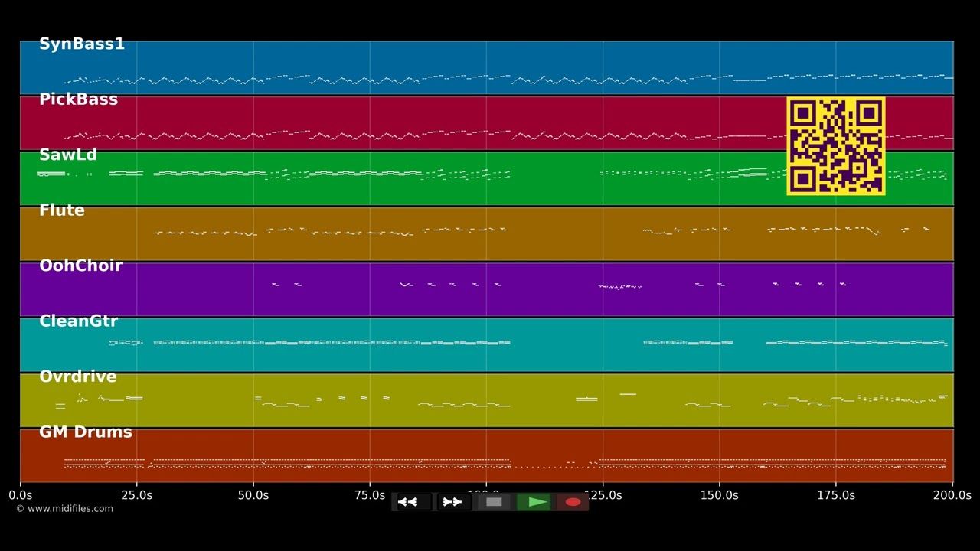Select the SawLd track label
Viewport: 980px width, 551px height.
tap(68, 155)
